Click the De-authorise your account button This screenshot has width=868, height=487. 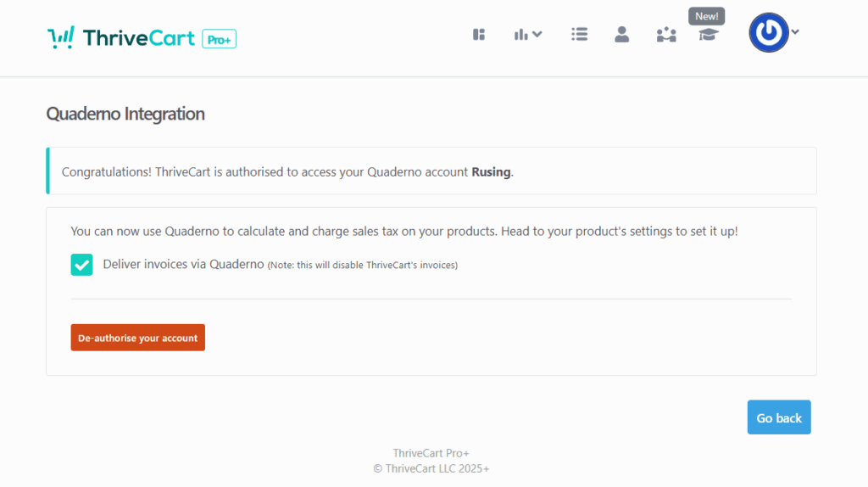click(x=137, y=338)
